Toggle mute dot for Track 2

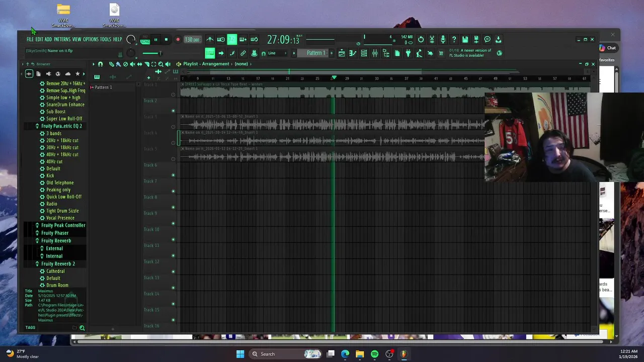pyautogui.click(x=174, y=111)
